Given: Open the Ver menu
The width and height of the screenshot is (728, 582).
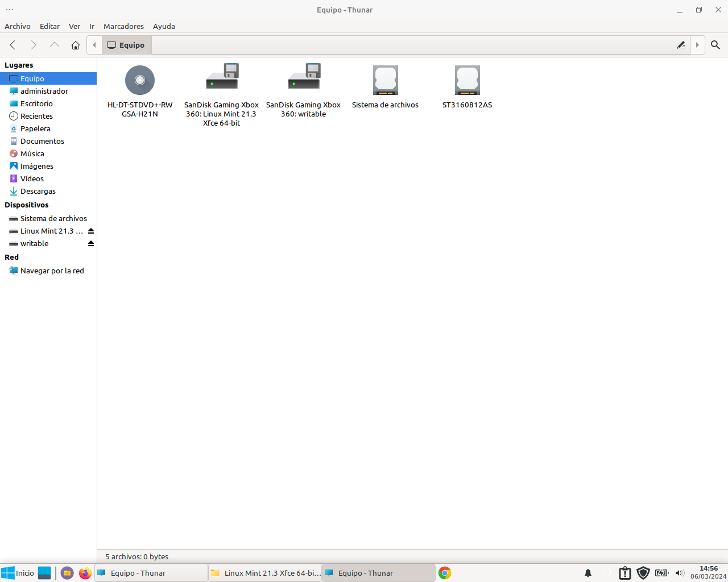Looking at the screenshot, I should click(75, 26).
